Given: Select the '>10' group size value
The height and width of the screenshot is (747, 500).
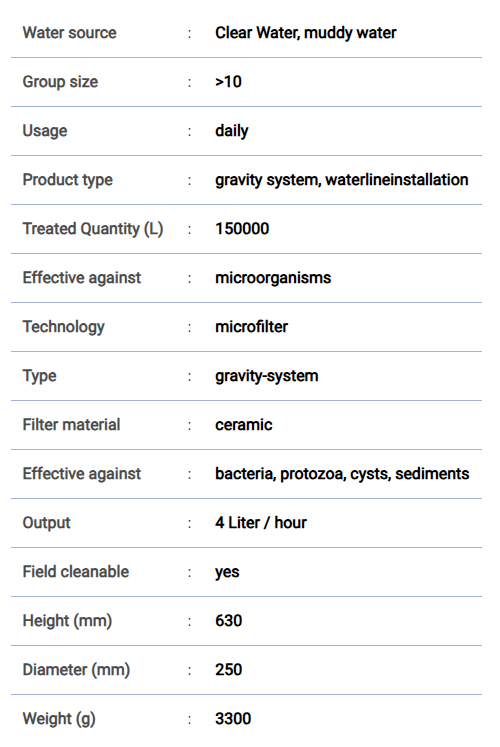Looking at the screenshot, I should click(x=228, y=81).
